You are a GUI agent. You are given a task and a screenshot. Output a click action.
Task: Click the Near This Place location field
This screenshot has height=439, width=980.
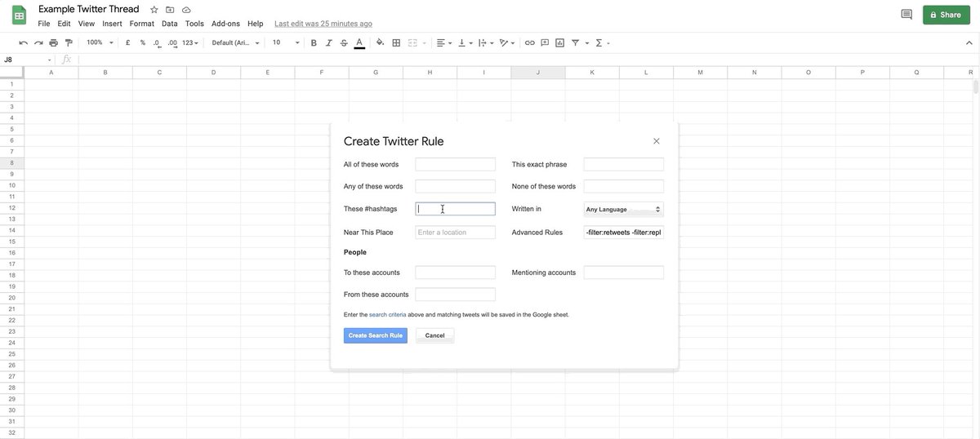point(456,232)
